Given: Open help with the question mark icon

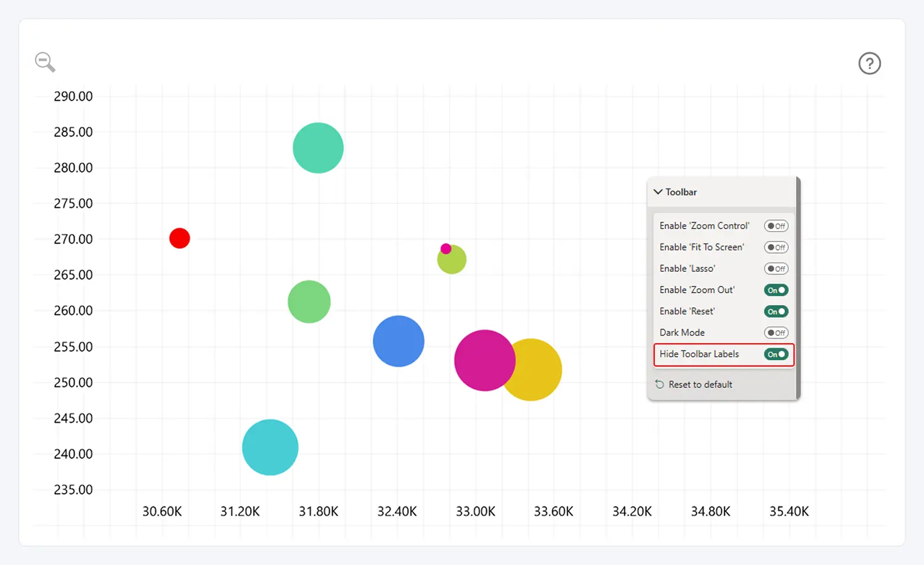Looking at the screenshot, I should point(869,63).
